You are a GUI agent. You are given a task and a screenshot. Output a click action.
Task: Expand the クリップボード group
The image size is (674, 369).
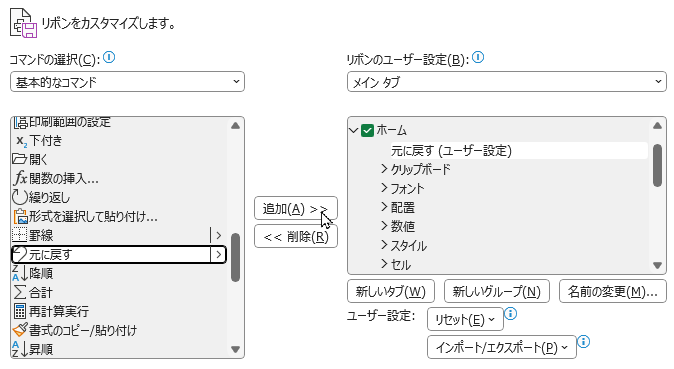pos(384,169)
